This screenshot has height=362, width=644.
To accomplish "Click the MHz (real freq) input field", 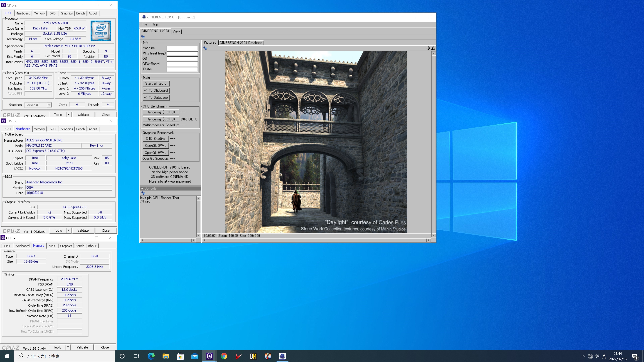I will (182, 53).
